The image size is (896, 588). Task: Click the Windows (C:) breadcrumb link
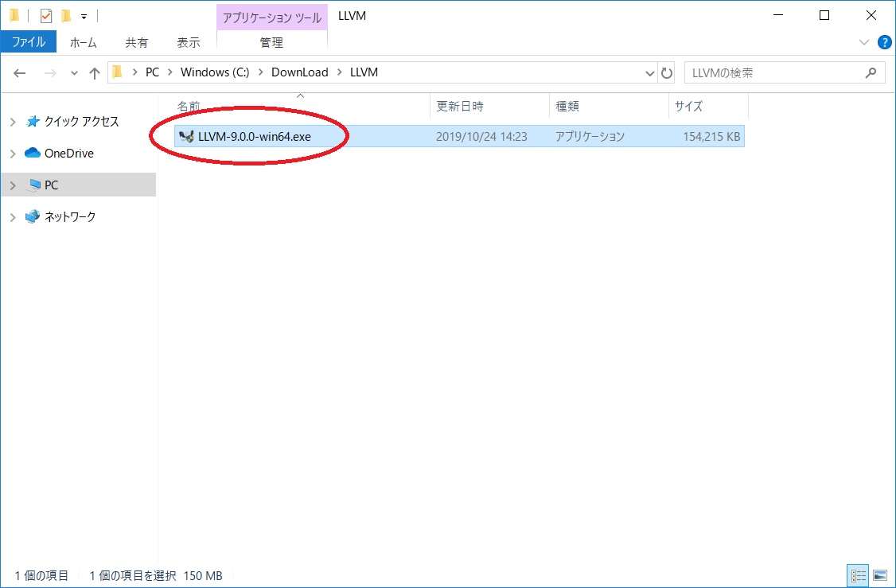click(x=213, y=72)
